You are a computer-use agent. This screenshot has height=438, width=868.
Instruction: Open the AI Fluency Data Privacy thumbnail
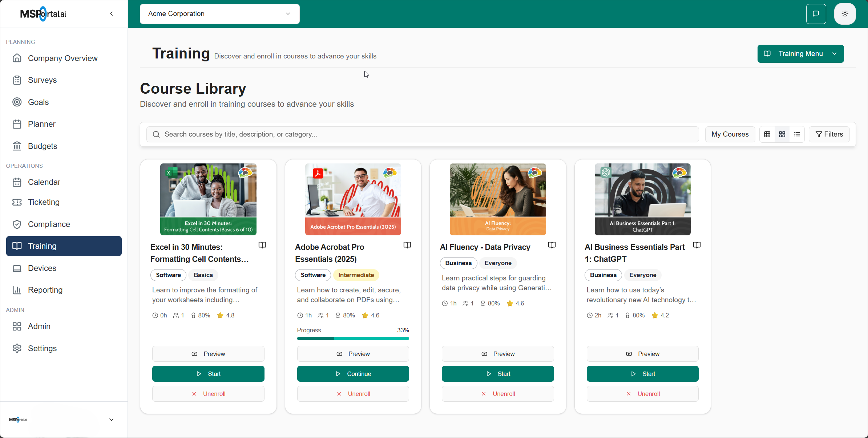coord(498,199)
